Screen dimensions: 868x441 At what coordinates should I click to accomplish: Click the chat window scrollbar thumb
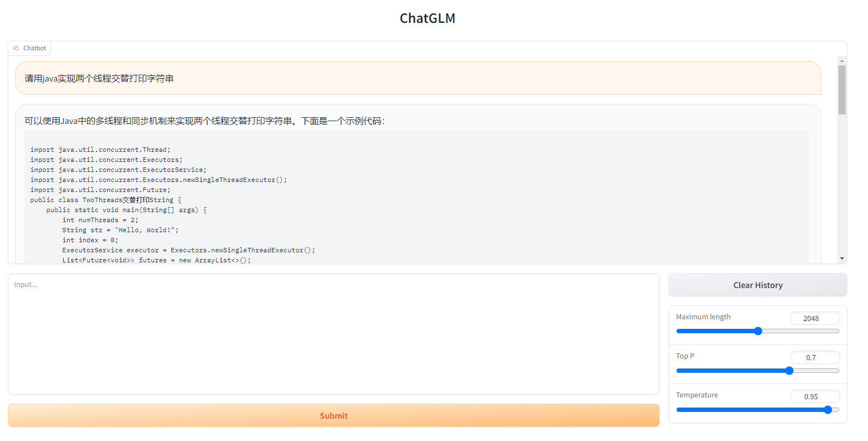842,89
